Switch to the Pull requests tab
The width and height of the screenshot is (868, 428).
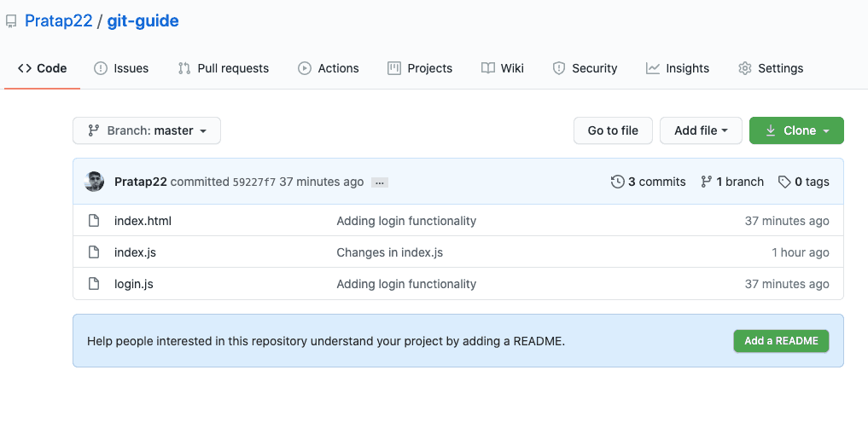click(x=223, y=68)
